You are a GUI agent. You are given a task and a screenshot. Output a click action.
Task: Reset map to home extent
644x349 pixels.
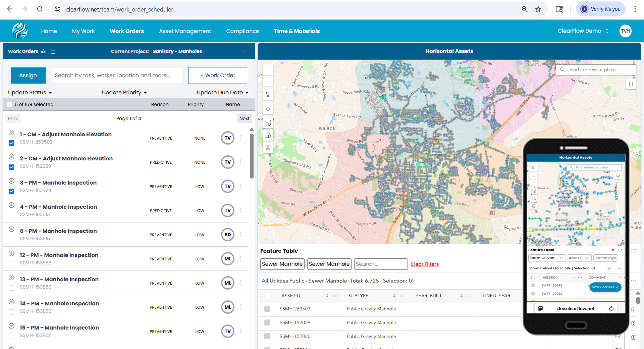tap(268, 95)
